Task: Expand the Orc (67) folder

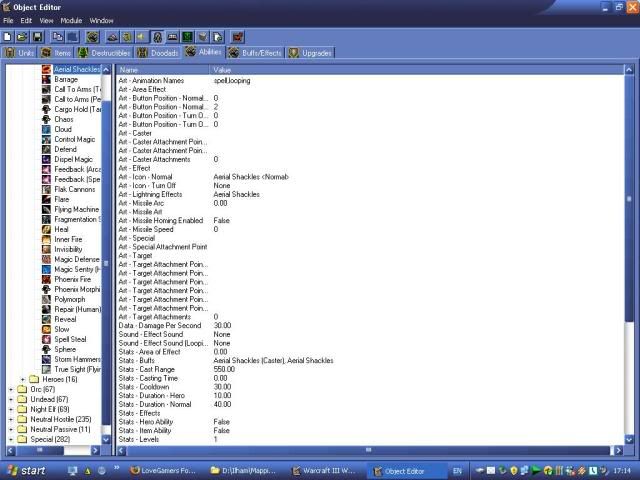Action: tap(11, 389)
